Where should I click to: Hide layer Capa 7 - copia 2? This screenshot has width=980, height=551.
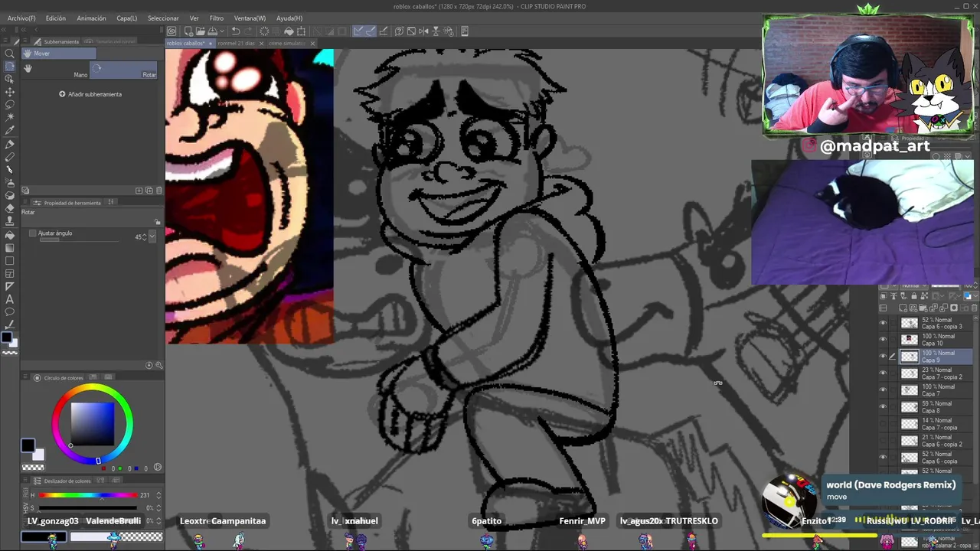(883, 373)
